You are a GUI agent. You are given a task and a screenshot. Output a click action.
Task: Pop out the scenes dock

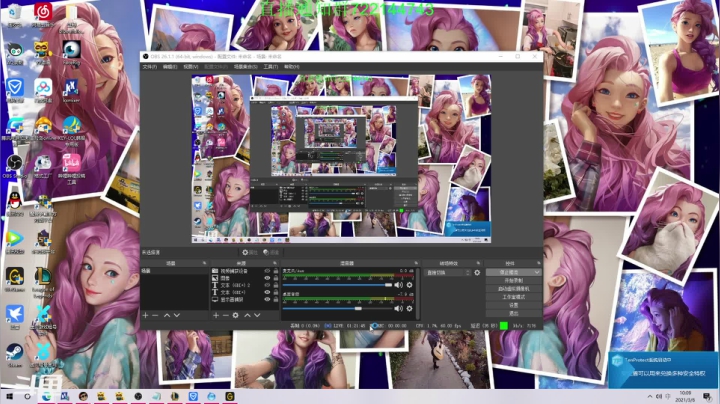pyautogui.click(x=204, y=264)
